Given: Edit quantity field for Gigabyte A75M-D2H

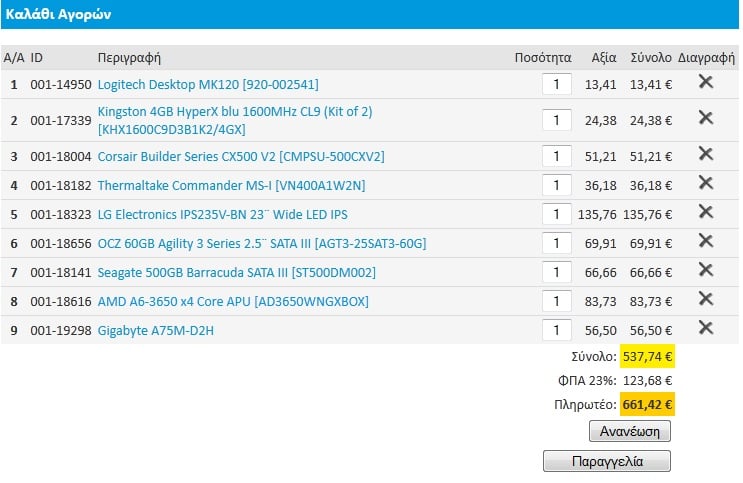Looking at the screenshot, I should pyautogui.click(x=557, y=330).
